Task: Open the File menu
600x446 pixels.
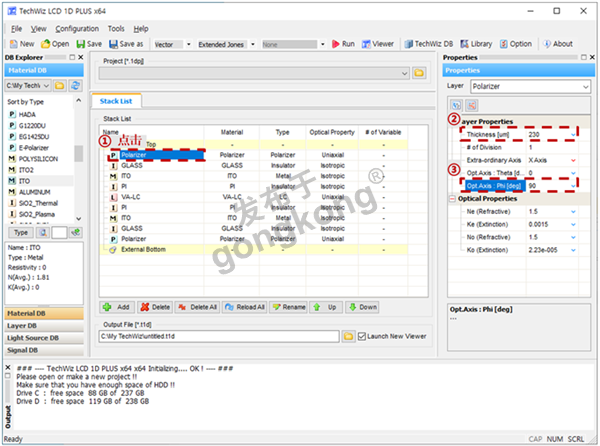Action: (x=16, y=29)
